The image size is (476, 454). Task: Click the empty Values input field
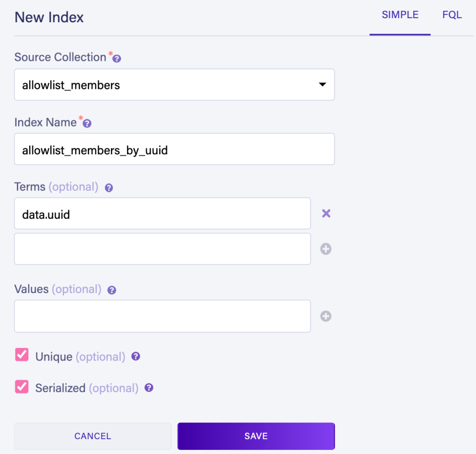pos(162,316)
